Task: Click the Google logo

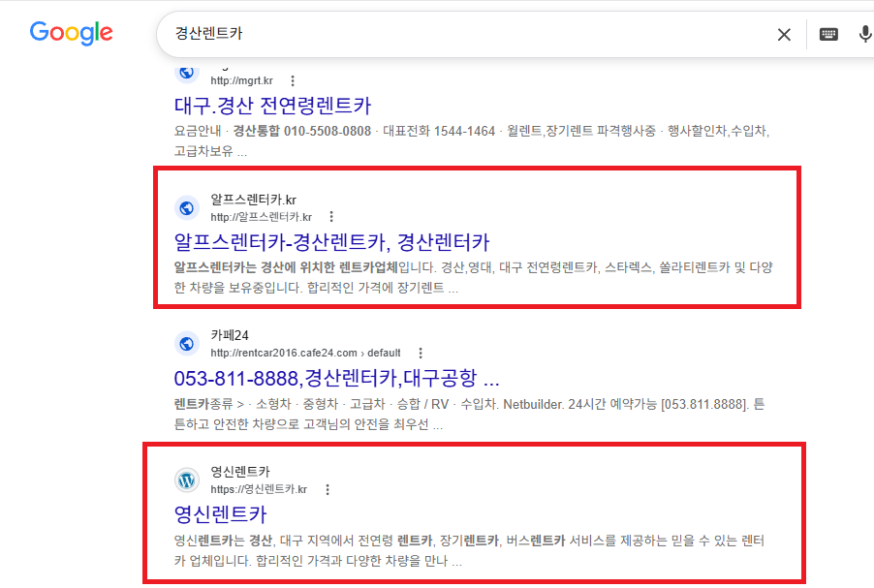Action: [x=72, y=33]
